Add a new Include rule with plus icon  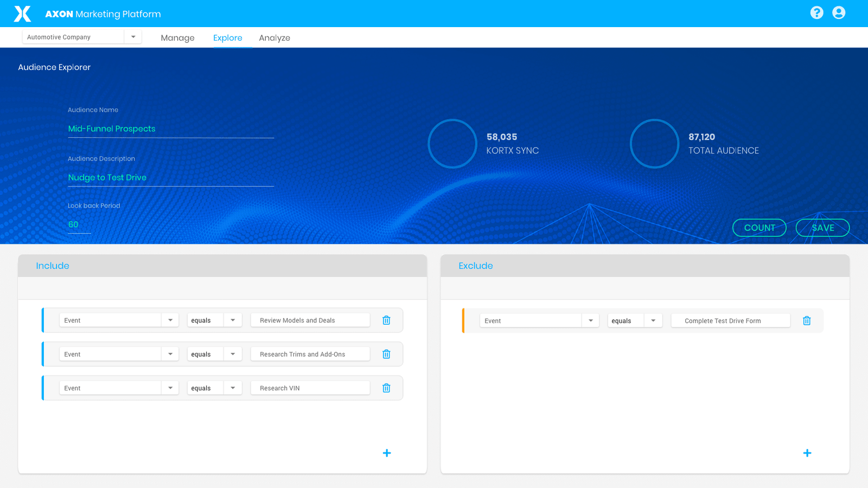pos(387,453)
